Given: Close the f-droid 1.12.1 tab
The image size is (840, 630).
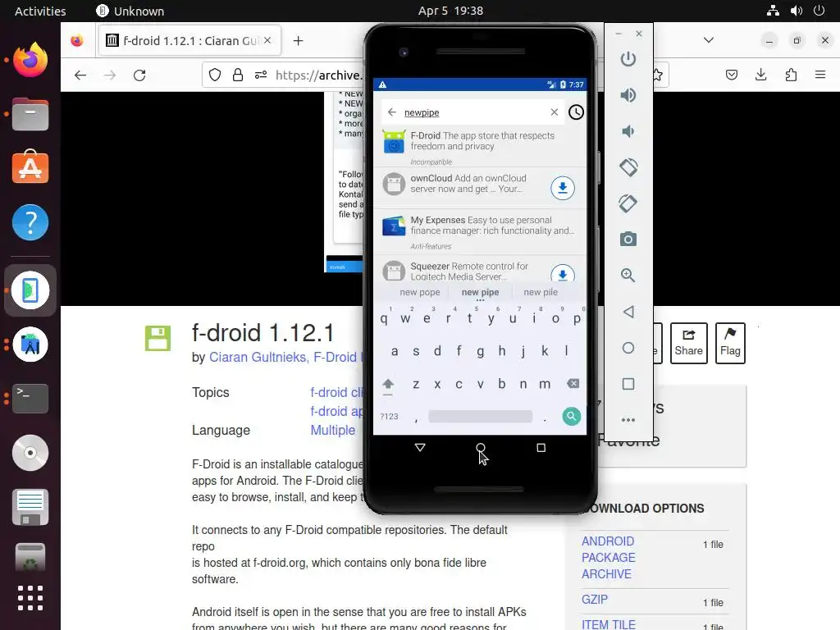Looking at the screenshot, I should [x=267, y=41].
